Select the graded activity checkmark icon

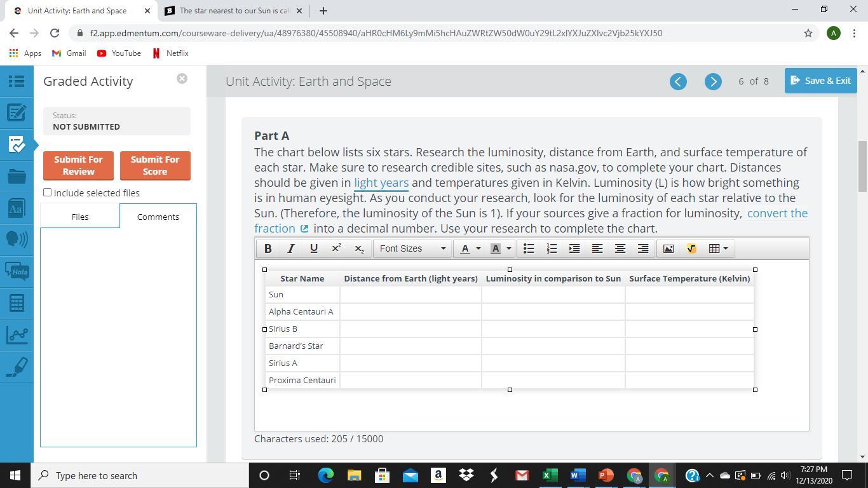tap(17, 144)
